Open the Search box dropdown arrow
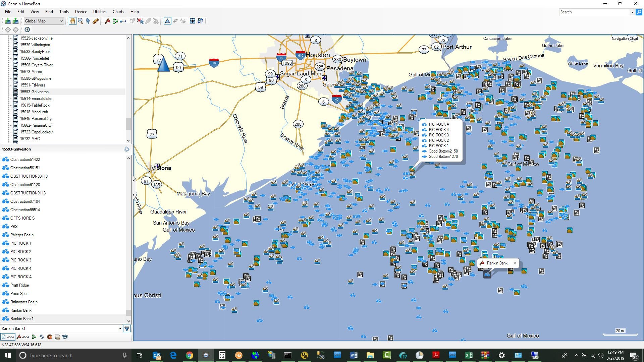This screenshot has width=644, height=362. pyautogui.click(x=632, y=12)
